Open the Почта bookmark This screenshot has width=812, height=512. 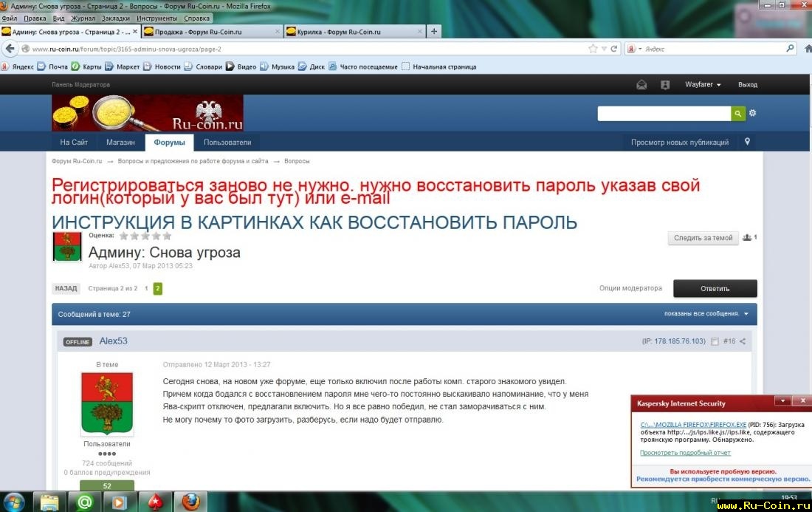tap(53, 66)
